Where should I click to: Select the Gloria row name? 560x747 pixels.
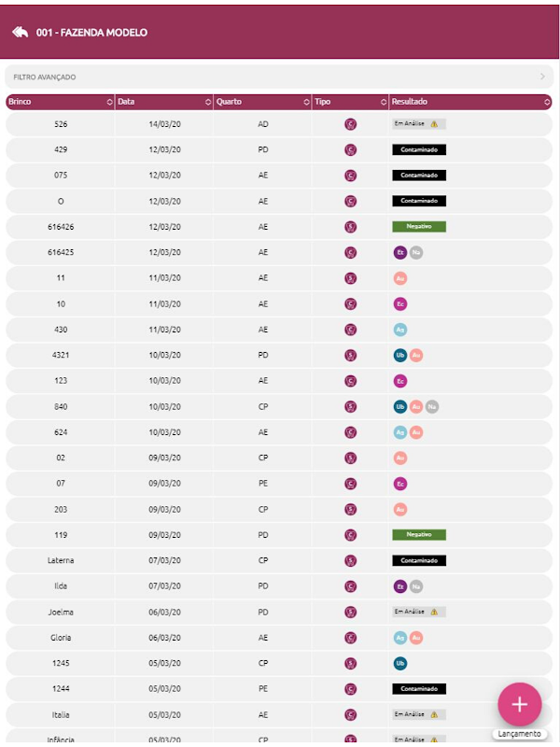click(61, 638)
